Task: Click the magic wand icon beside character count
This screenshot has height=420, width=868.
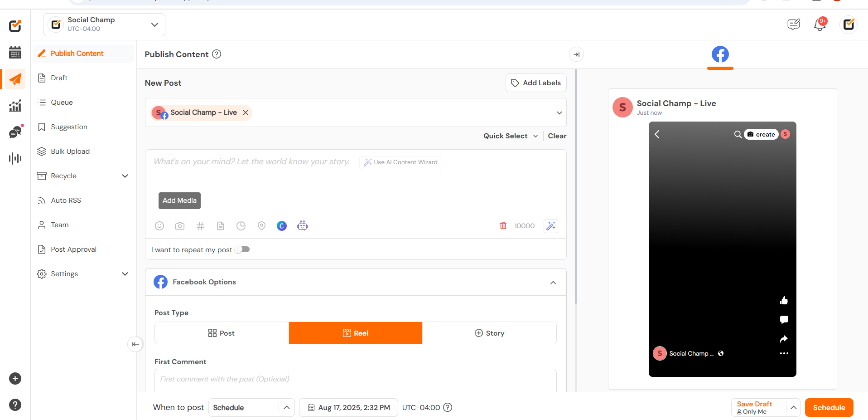Action: pyautogui.click(x=551, y=226)
